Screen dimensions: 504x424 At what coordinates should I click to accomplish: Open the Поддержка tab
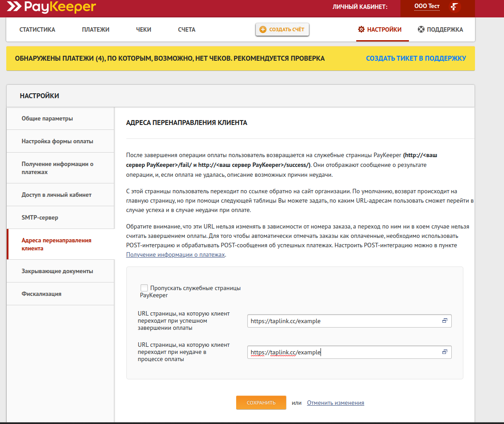click(440, 29)
